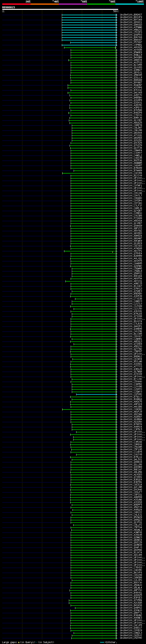Open hit UniRef100_C5YZP3
146x644 pixels.
[131, 32]
